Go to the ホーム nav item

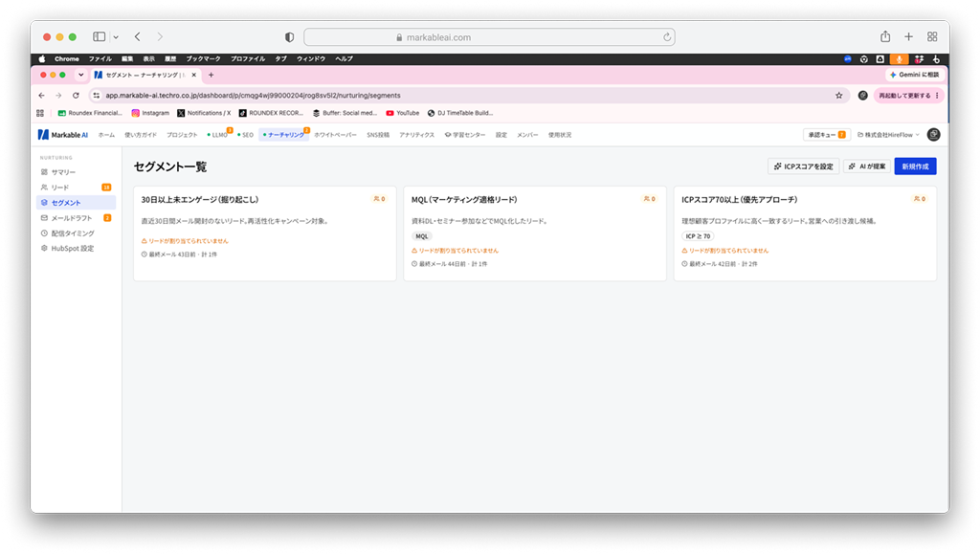106,135
